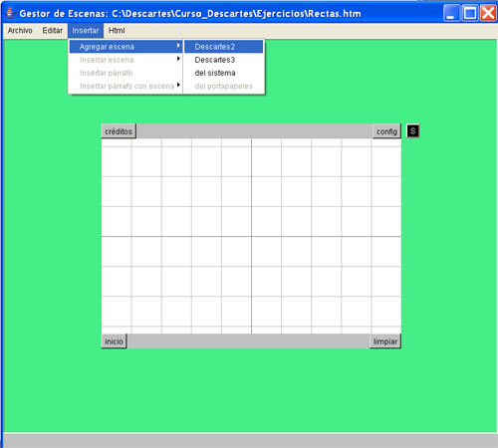The width and height of the screenshot is (498, 448).
Task: Click the black S icon beside config
Action: click(412, 131)
